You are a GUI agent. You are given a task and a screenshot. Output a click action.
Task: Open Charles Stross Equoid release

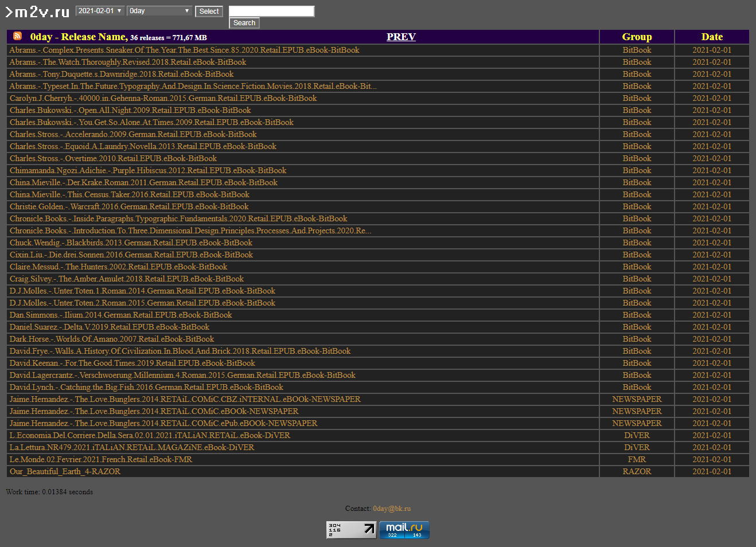[143, 146]
